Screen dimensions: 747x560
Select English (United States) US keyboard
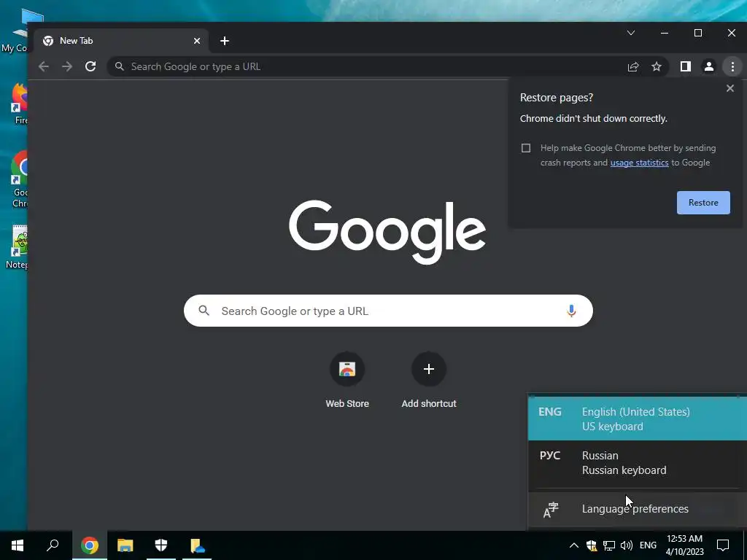point(638,419)
